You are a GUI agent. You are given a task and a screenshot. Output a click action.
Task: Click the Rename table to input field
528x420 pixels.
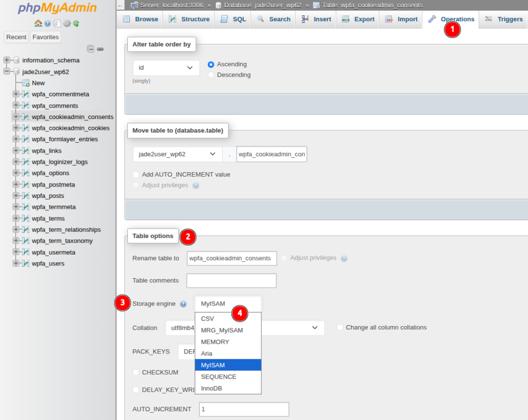pyautogui.click(x=232, y=258)
